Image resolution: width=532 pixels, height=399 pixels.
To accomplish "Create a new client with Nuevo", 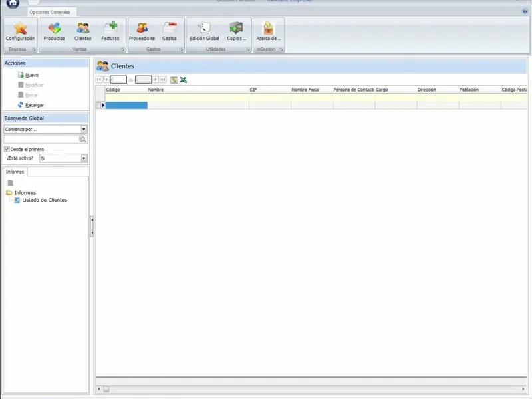I will (28, 75).
